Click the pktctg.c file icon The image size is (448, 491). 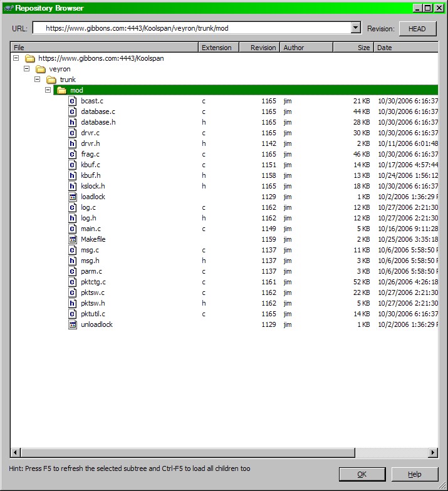click(73, 282)
